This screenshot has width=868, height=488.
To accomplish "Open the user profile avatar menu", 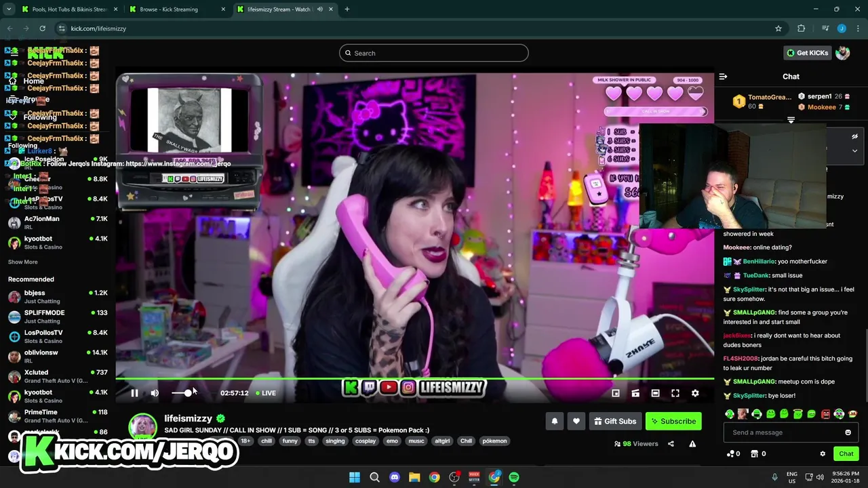I will point(843,53).
